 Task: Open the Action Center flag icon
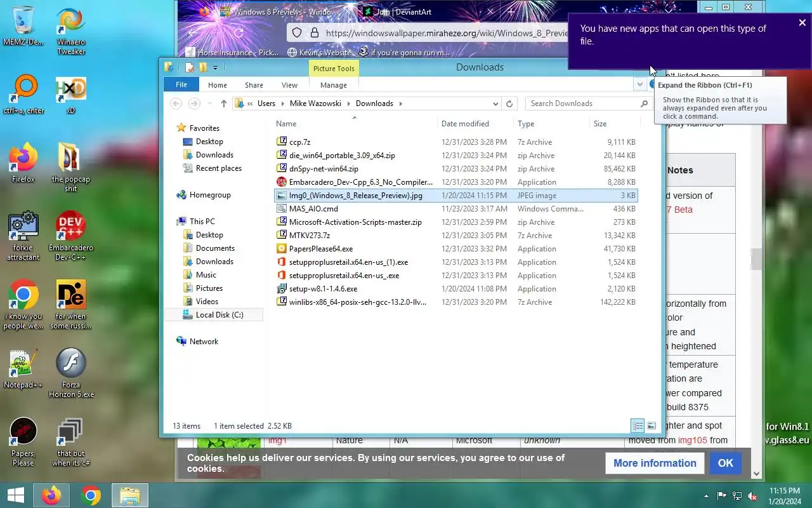721,496
